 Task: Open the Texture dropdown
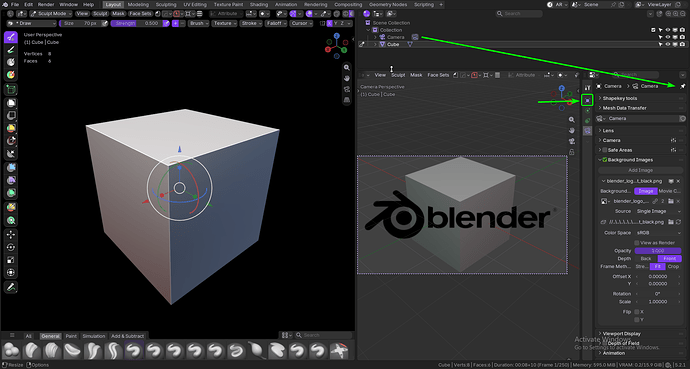(x=224, y=23)
